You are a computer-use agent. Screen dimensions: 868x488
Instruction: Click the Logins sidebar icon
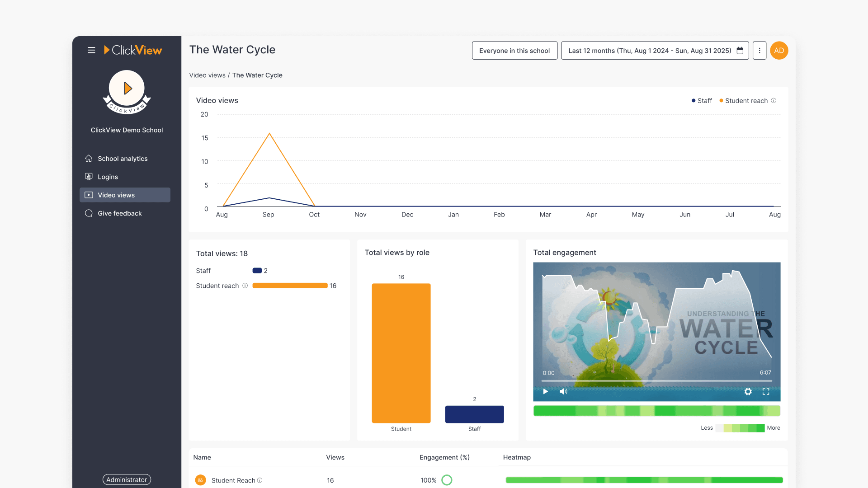click(89, 176)
